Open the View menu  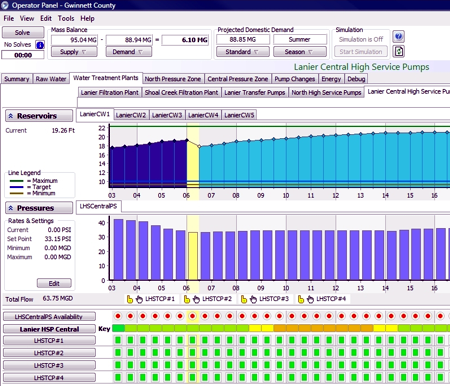tap(27, 19)
